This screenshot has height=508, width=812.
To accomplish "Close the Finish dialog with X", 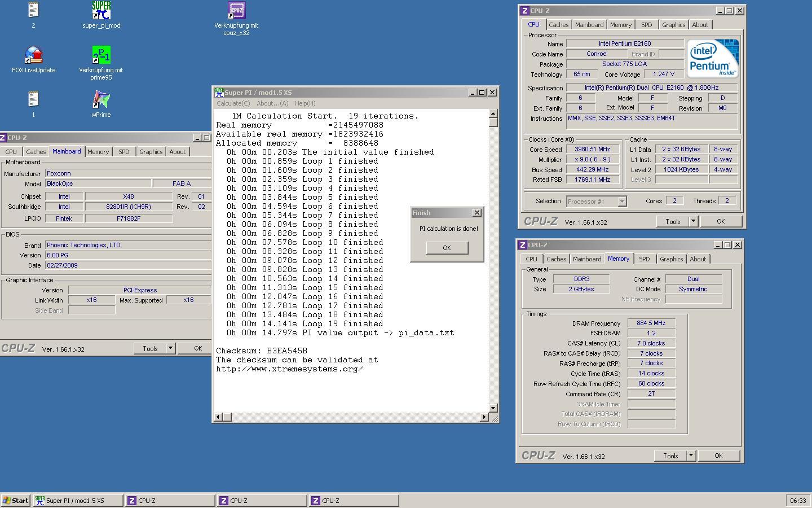I will (477, 212).
